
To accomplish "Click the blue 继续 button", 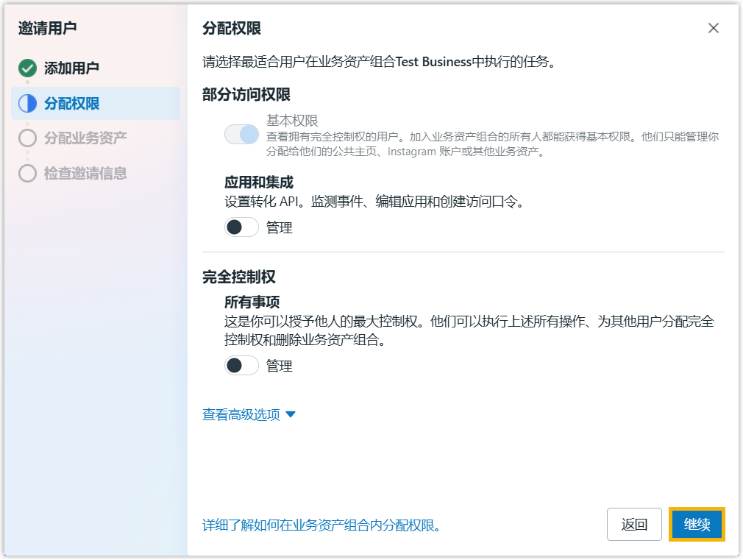I will click(x=697, y=525).
